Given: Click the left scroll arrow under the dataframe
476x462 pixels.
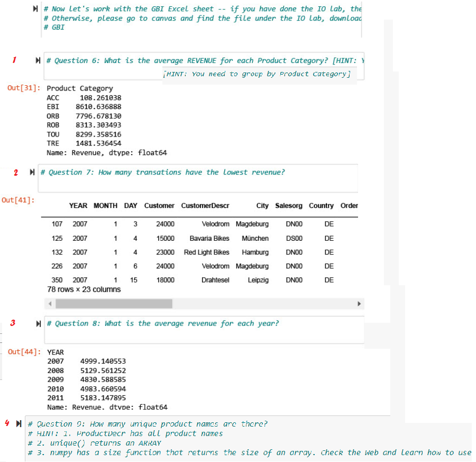Looking at the screenshot, I should coord(50,303).
